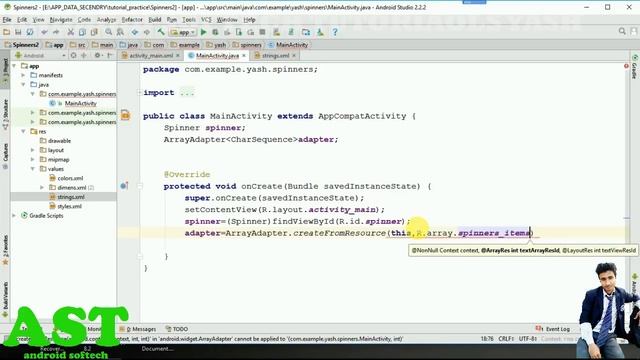Open Project Structure toolbar icon
640x360 pixels.
[306, 32]
